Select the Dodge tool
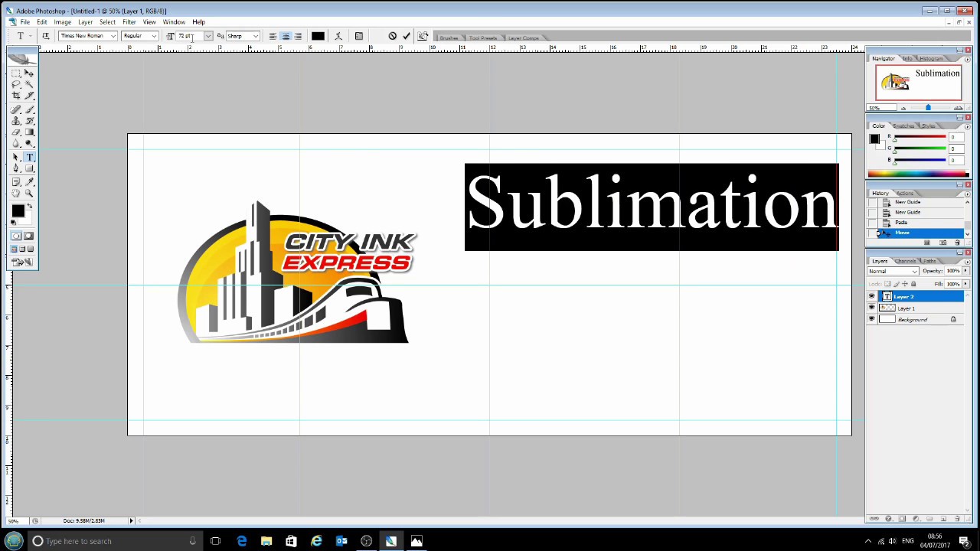The height and width of the screenshot is (551, 980). pyautogui.click(x=29, y=142)
